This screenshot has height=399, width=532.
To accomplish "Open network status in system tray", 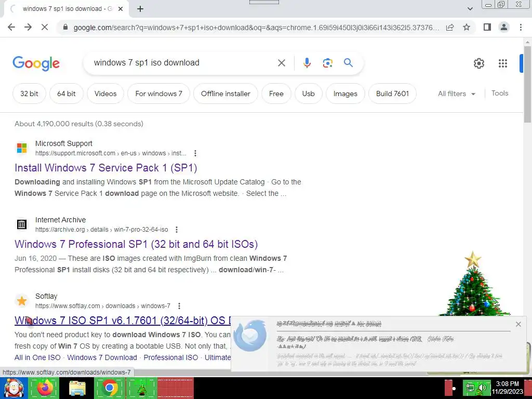I will [470, 388].
